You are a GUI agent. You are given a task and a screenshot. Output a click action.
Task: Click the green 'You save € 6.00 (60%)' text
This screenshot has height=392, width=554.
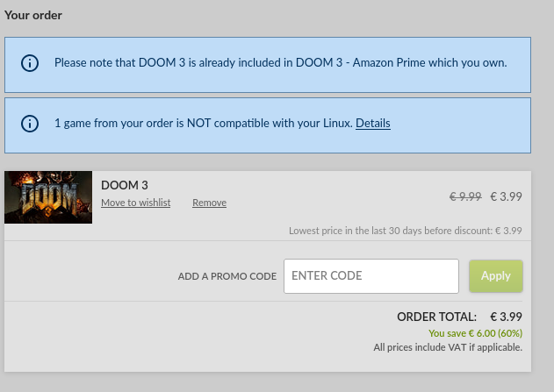(x=475, y=333)
